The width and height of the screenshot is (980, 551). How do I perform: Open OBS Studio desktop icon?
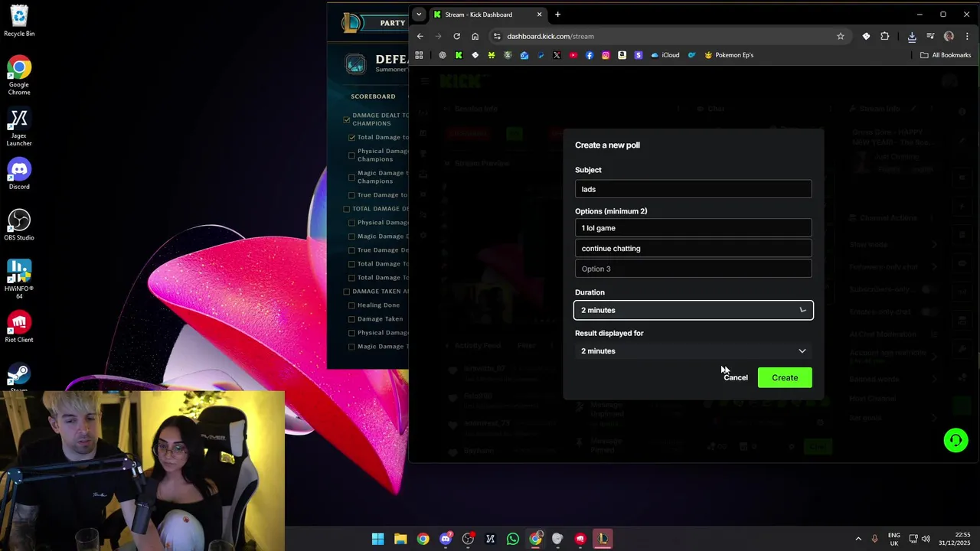19,226
